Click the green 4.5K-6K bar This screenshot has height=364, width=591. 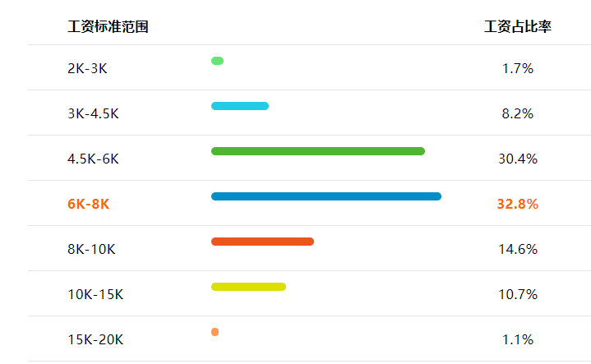coord(318,151)
